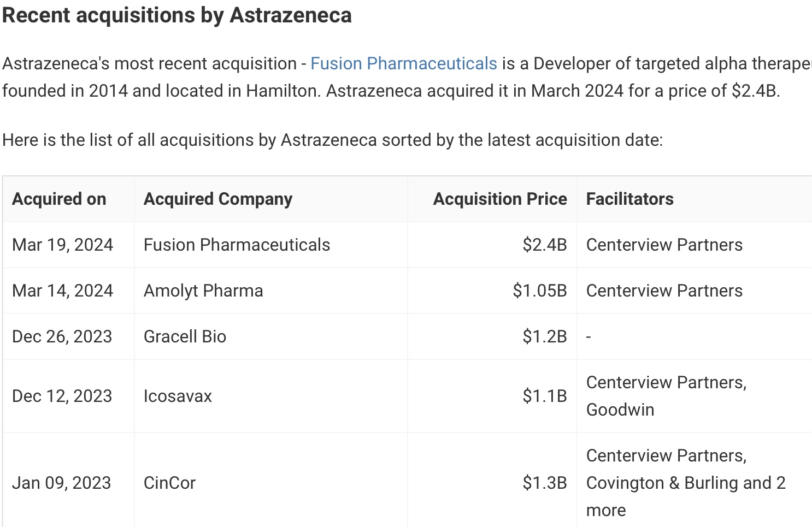The width and height of the screenshot is (812, 527).
Task: Select CinCor company cell
Action: 169,483
